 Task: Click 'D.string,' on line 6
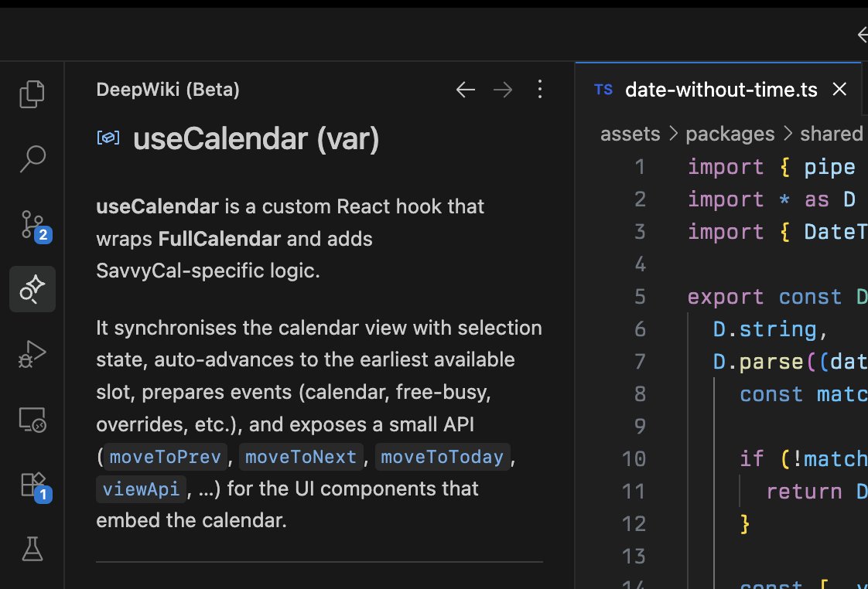771,329
